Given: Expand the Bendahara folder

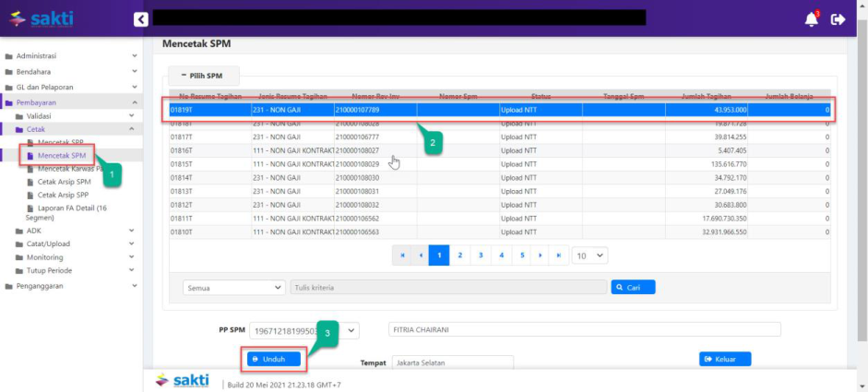Looking at the screenshot, I should (71, 71).
